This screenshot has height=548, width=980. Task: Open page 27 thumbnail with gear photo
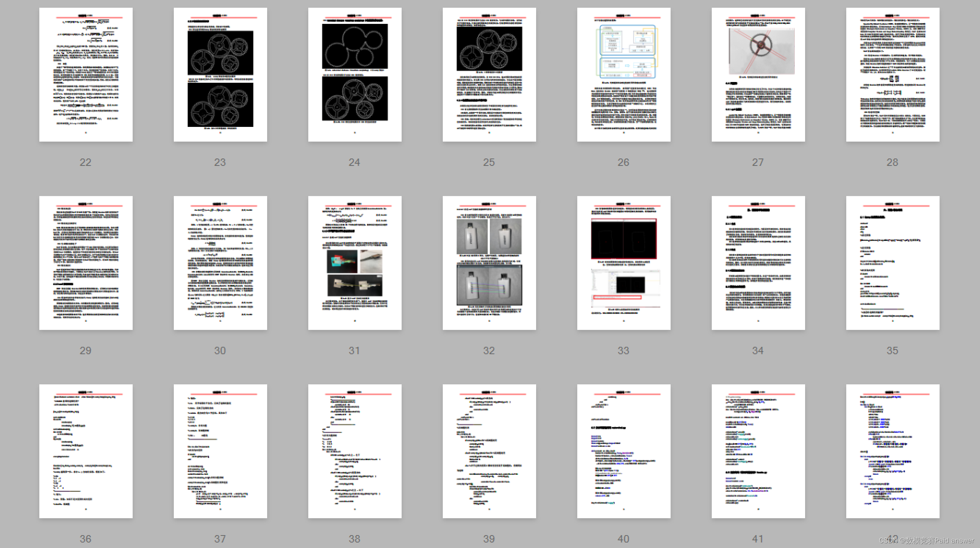pyautogui.click(x=758, y=75)
